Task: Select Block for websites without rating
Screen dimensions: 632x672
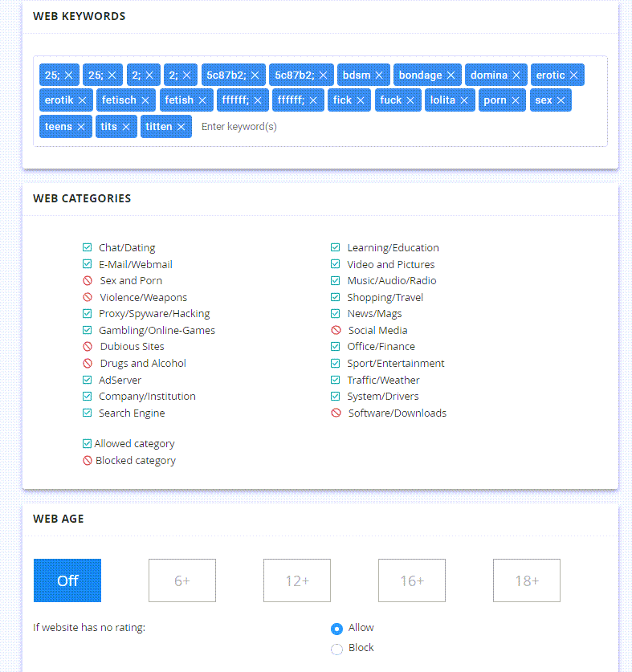Action: [x=336, y=649]
